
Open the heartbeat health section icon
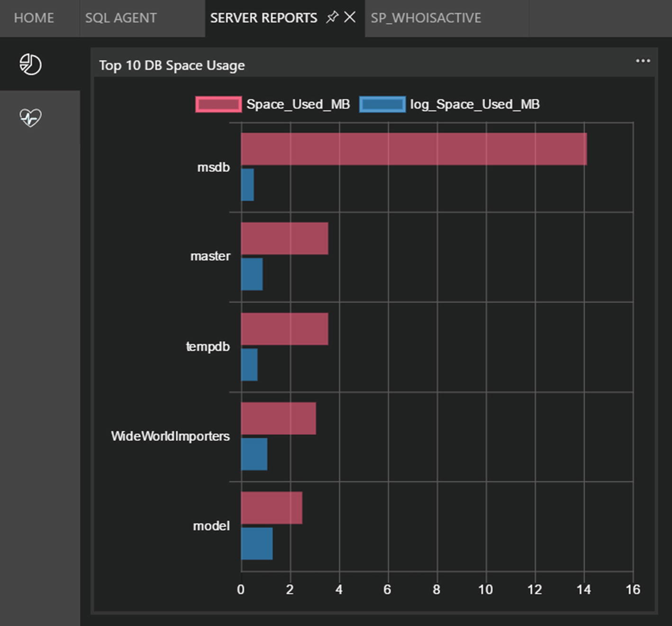30,118
